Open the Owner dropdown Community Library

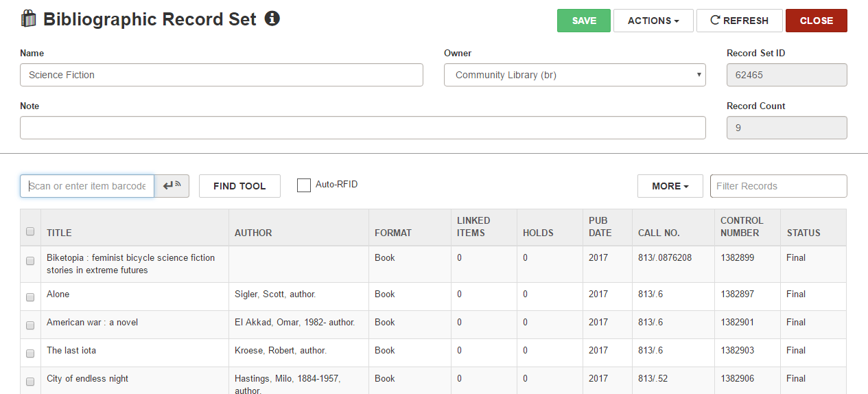tap(575, 75)
